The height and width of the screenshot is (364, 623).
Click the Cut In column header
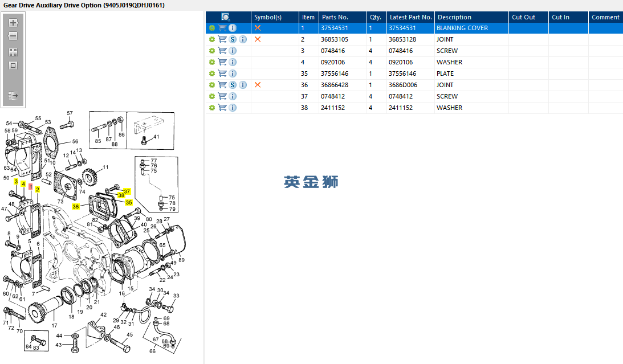tap(569, 17)
